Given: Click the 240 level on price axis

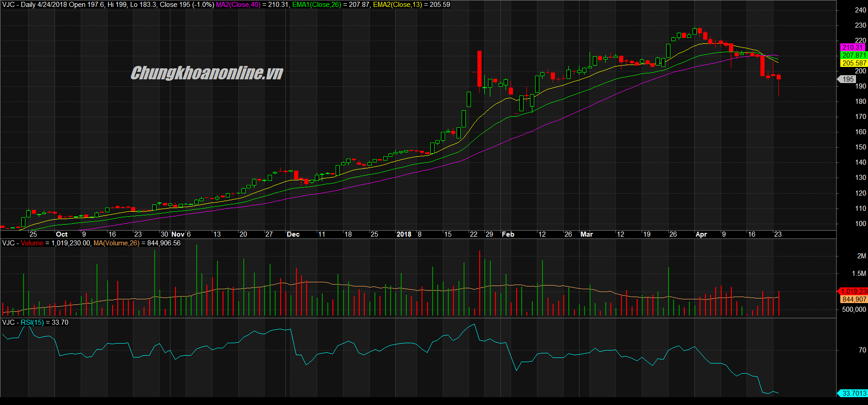Looking at the screenshot, I should [860, 10].
